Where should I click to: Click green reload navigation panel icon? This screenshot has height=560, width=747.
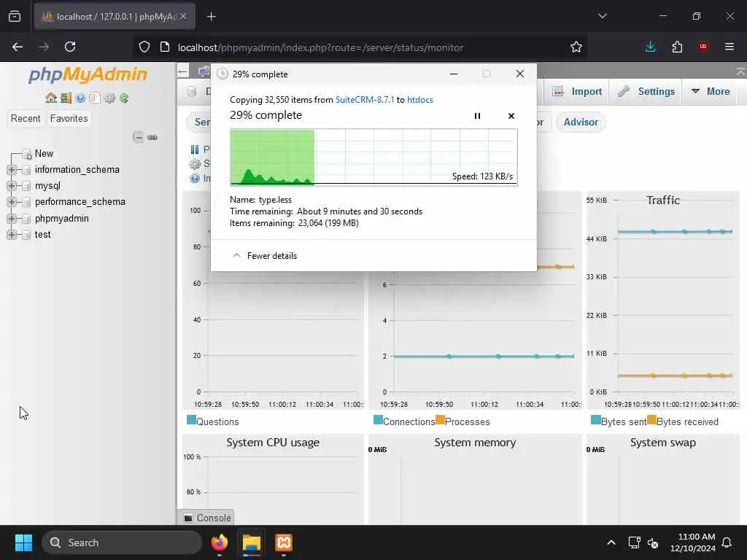tap(124, 98)
